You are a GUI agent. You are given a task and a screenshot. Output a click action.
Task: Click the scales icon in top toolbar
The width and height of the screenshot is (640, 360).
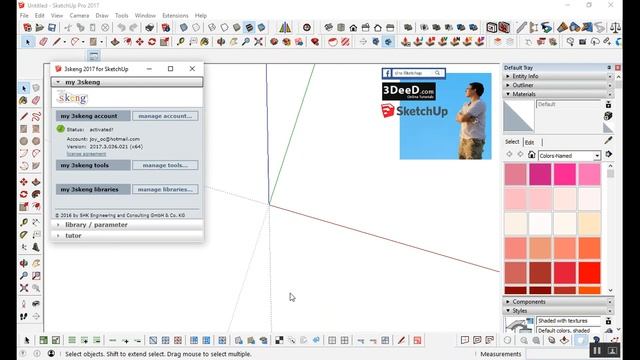615,28
